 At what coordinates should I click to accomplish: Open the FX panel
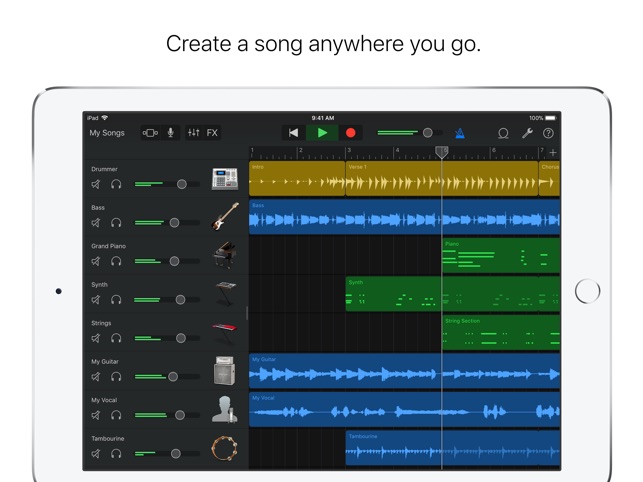[212, 132]
